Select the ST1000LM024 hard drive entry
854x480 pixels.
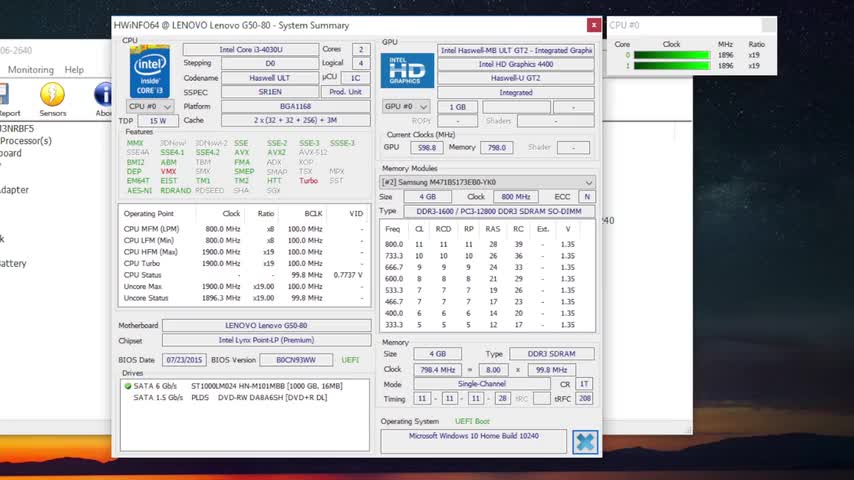[x=237, y=386]
